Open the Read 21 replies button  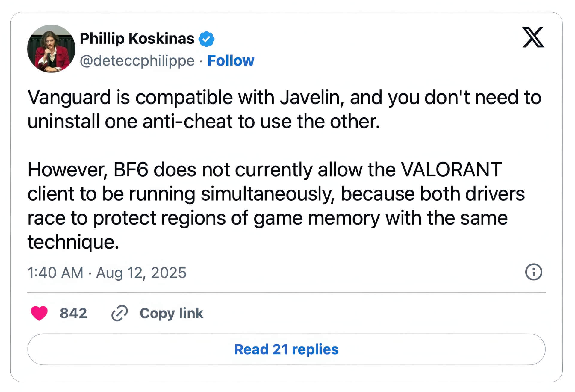[x=286, y=349]
